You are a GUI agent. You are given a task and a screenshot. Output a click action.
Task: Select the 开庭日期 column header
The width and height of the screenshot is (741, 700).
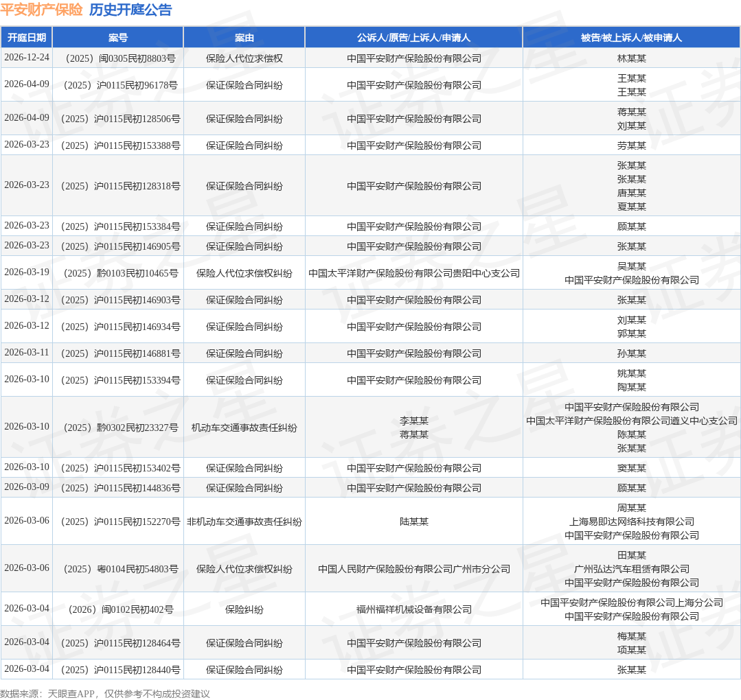[x=27, y=38]
